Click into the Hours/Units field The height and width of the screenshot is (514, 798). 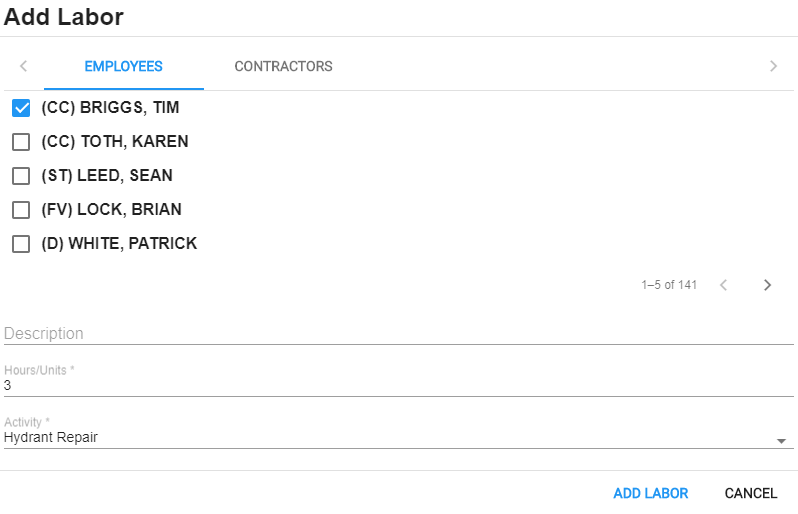tap(398, 385)
